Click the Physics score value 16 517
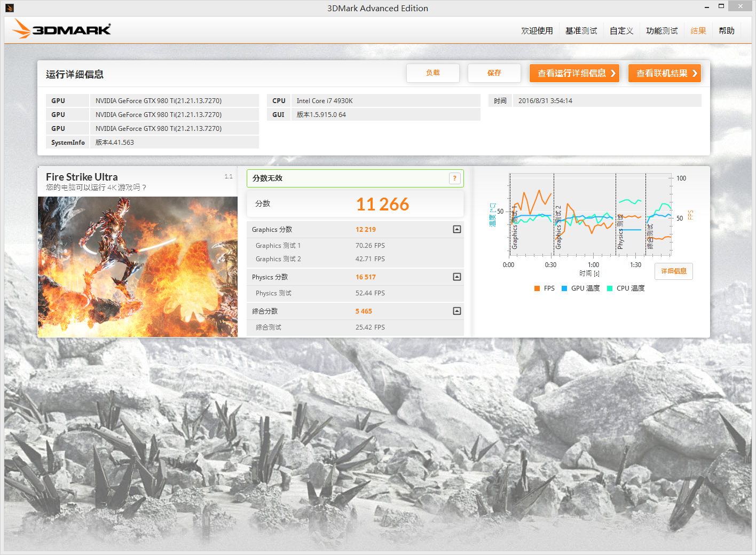Screen dimensions: 756x555 pos(366,277)
